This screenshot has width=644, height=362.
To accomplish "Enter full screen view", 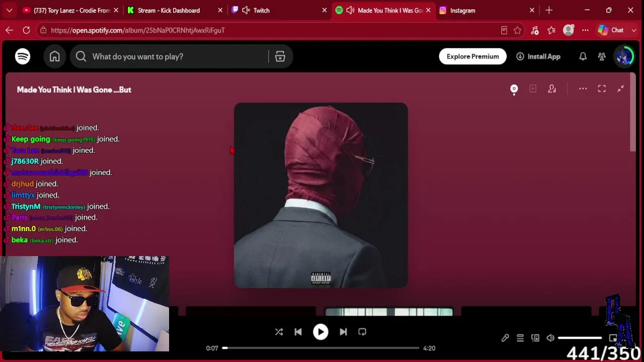I will pos(602,89).
